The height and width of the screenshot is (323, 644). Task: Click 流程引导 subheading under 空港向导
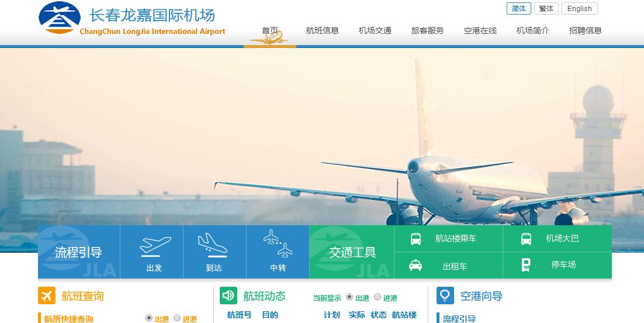[459, 318]
